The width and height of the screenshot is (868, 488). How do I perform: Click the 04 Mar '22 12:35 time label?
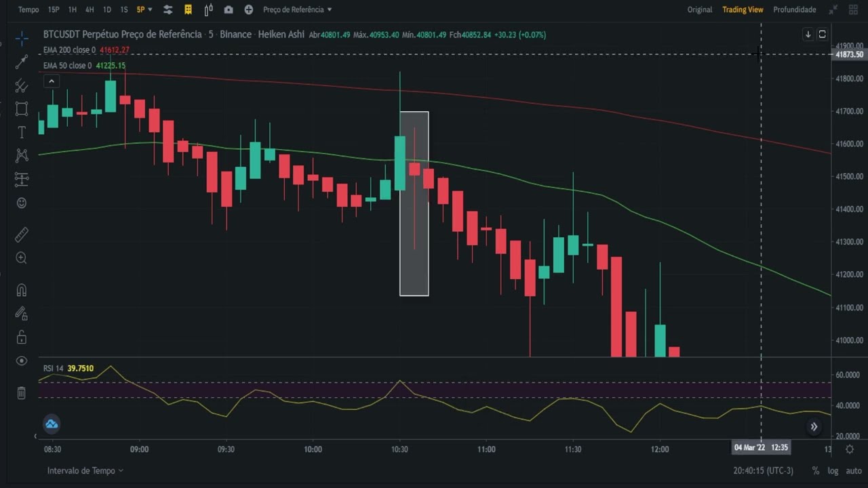pos(761,447)
